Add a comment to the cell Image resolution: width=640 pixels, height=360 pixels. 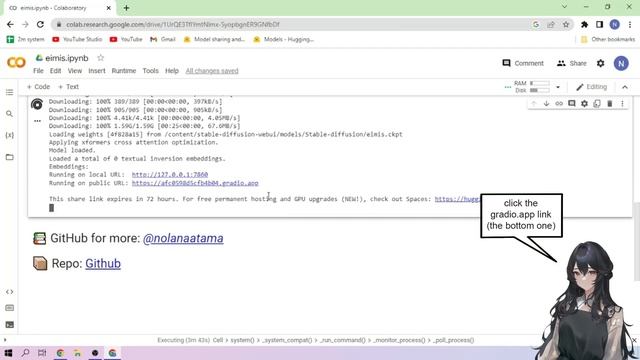(x=571, y=104)
